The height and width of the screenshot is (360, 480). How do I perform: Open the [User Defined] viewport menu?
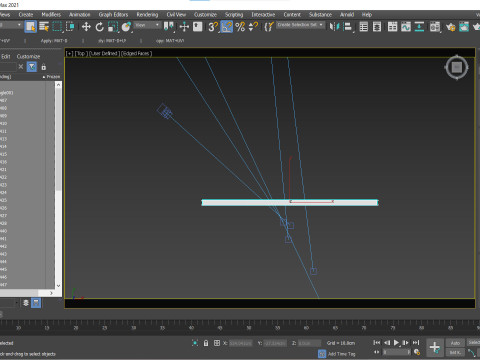pos(104,53)
